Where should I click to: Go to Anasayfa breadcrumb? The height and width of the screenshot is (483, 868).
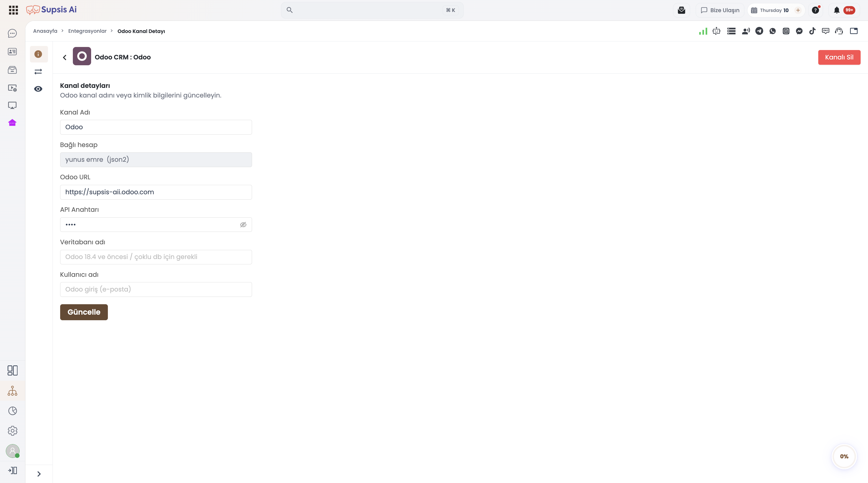tap(45, 31)
